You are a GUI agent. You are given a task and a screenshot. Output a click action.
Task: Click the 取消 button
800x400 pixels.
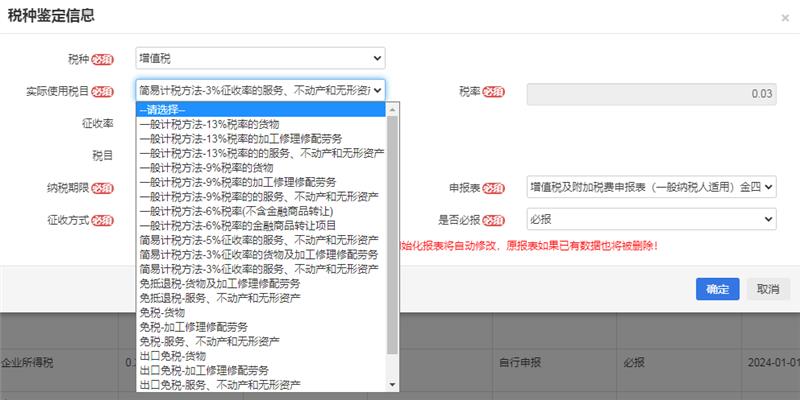click(x=767, y=289)
